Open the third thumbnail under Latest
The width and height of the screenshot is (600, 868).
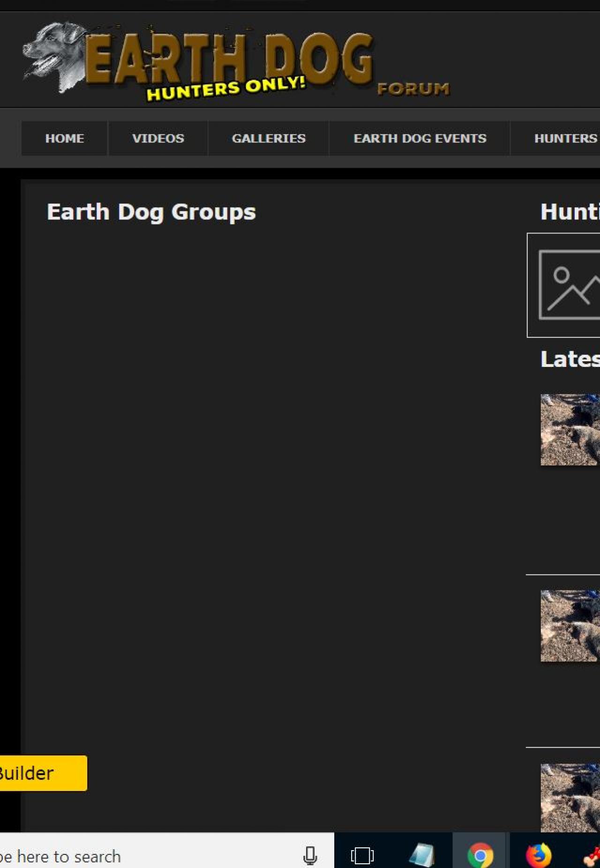pos(570,798)
